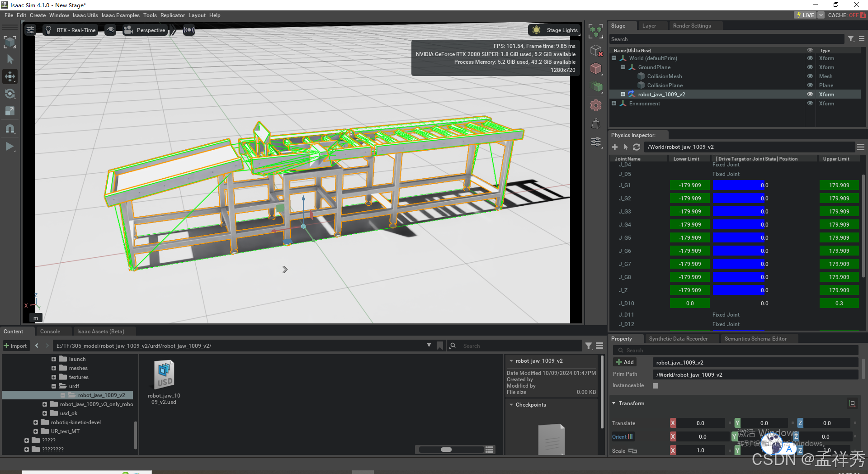
Task: Hide the CollisionPlane prim
Action: tap(810, 85)
